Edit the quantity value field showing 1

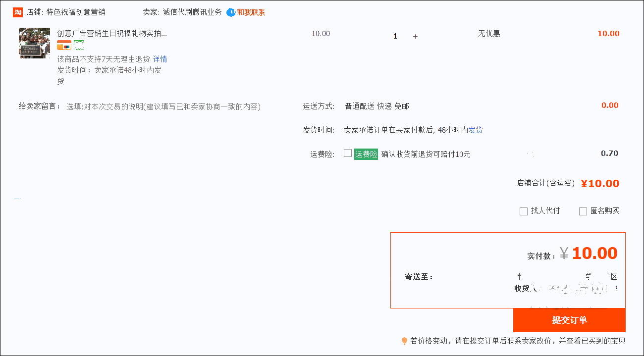click(x=395, y=36)
